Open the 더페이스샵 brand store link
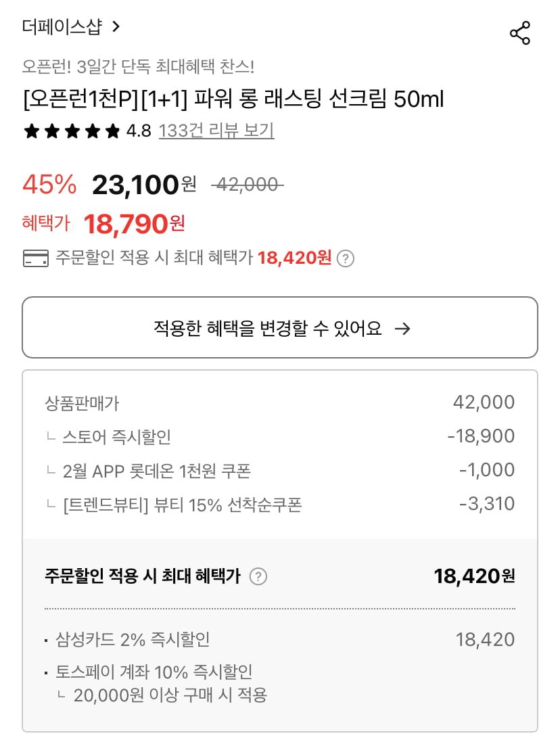Screen dimensions: 560x742 click(x=62, y=26)
